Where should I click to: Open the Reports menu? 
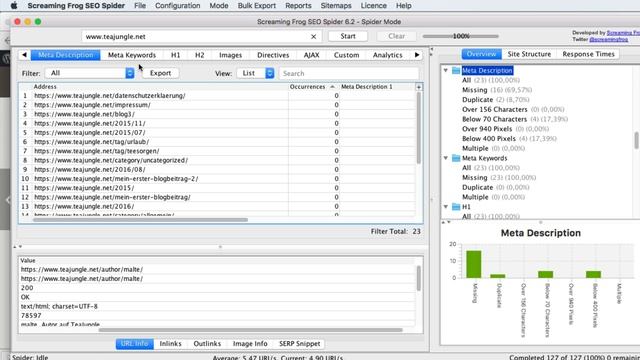click(298, 6)
